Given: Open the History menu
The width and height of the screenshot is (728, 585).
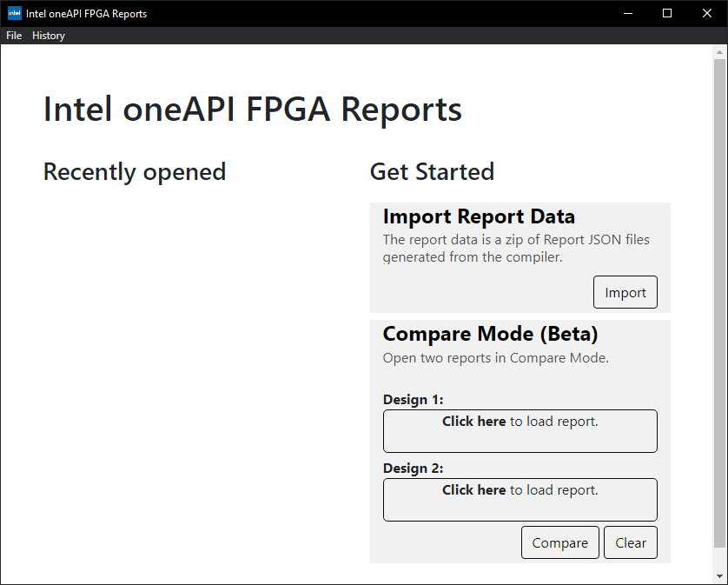Looking at the screenshot, I should tap(49, 36).
